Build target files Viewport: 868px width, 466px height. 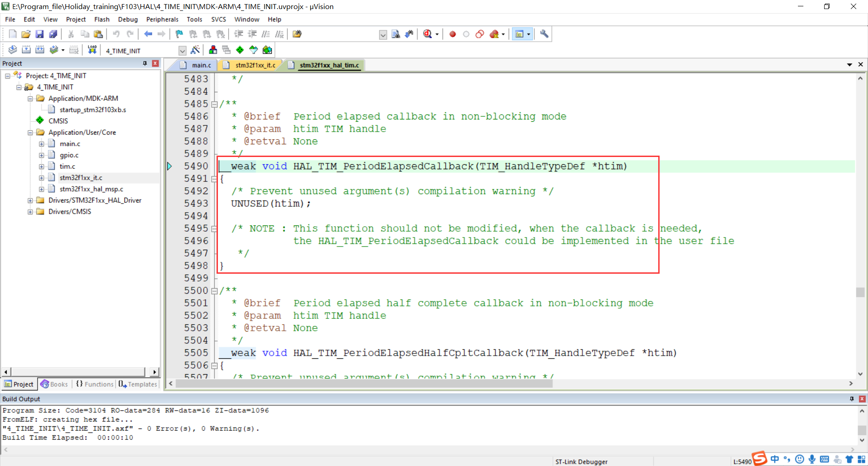pos(26,50)
